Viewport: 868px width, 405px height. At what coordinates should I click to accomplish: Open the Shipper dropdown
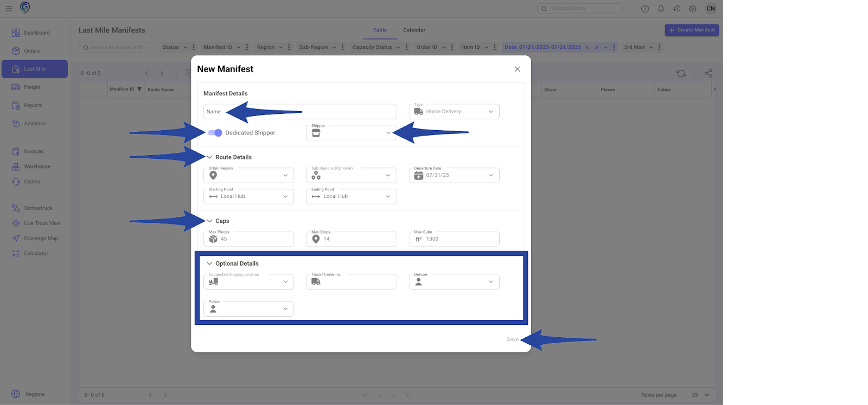351,133
